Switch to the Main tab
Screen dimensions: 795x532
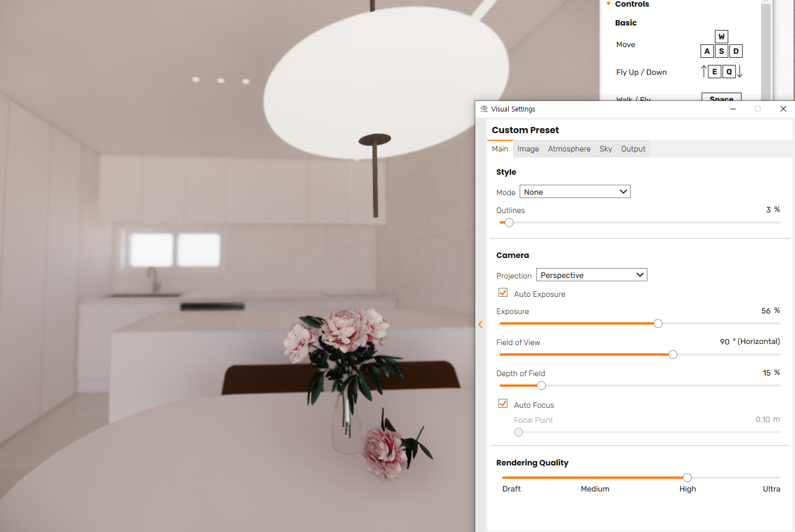[500, 149]
